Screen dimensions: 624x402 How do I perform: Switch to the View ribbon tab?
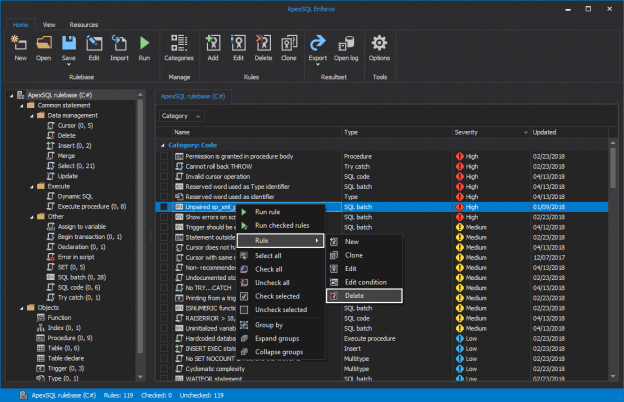tap(49, 25)
